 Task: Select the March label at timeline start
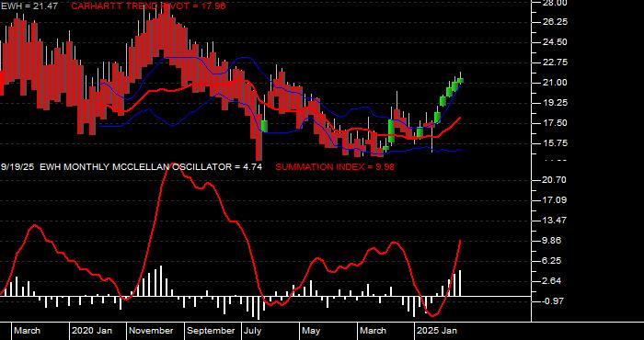27,331
